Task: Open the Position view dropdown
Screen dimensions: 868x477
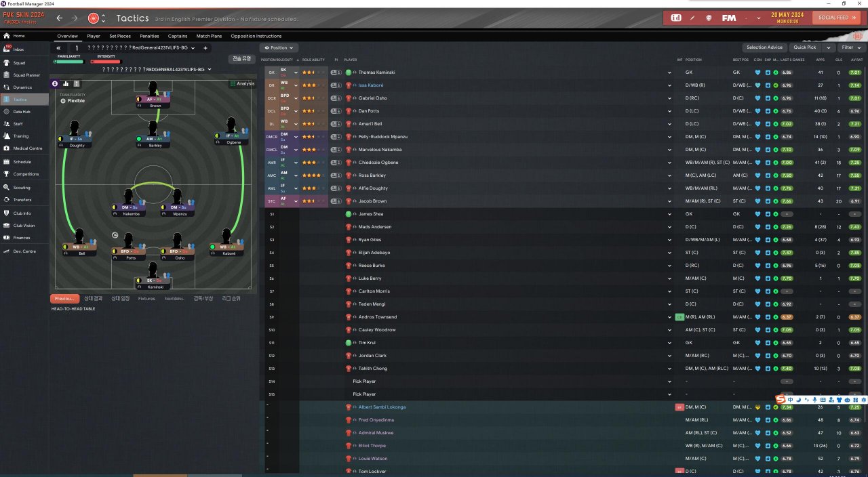Action: (278, 48)
